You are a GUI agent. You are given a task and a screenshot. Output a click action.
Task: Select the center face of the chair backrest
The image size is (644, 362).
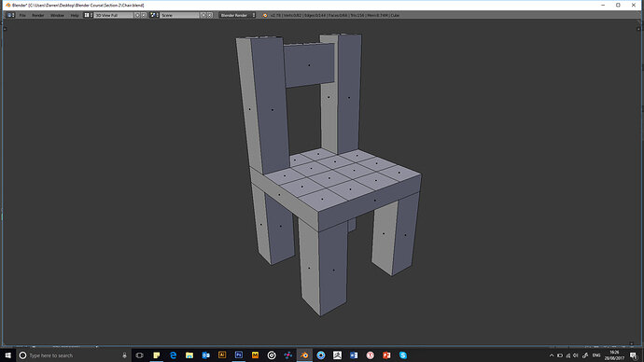click(309, 65)
